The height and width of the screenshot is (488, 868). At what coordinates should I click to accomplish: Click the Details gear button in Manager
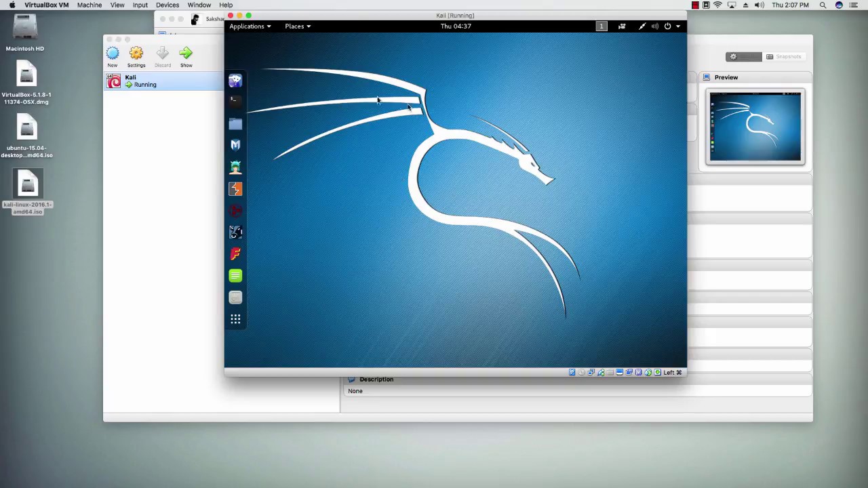tap(743, 57)
